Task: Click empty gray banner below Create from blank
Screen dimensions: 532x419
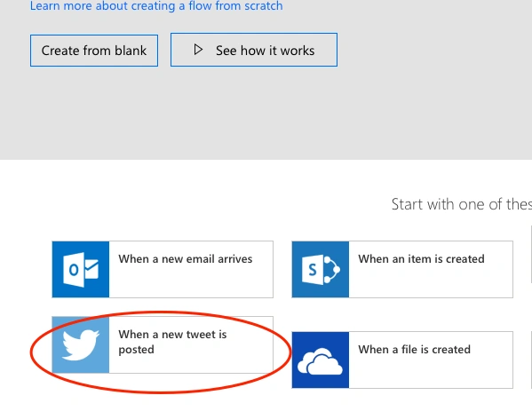Action: click(x=170, y=112)
